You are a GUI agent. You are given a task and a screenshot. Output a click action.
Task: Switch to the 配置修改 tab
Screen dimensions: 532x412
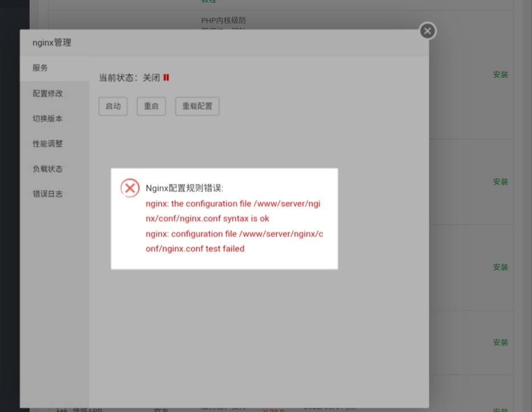tap(55, 93)
